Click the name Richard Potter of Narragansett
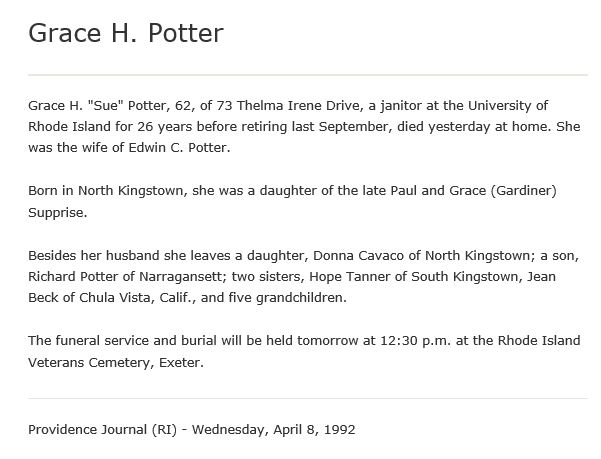The image size is (601, 459). click(125, 277)
